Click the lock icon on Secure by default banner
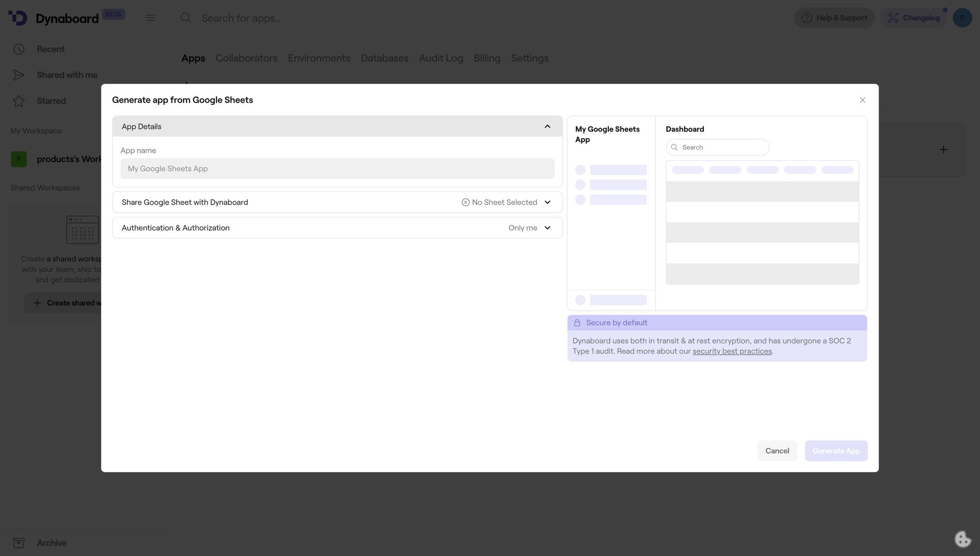980x556 pixels. pos(577,322)
